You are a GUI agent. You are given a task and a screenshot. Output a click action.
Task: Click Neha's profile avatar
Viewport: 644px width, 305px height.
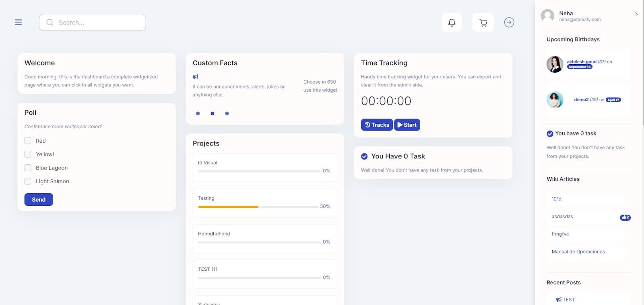(547, 16)
